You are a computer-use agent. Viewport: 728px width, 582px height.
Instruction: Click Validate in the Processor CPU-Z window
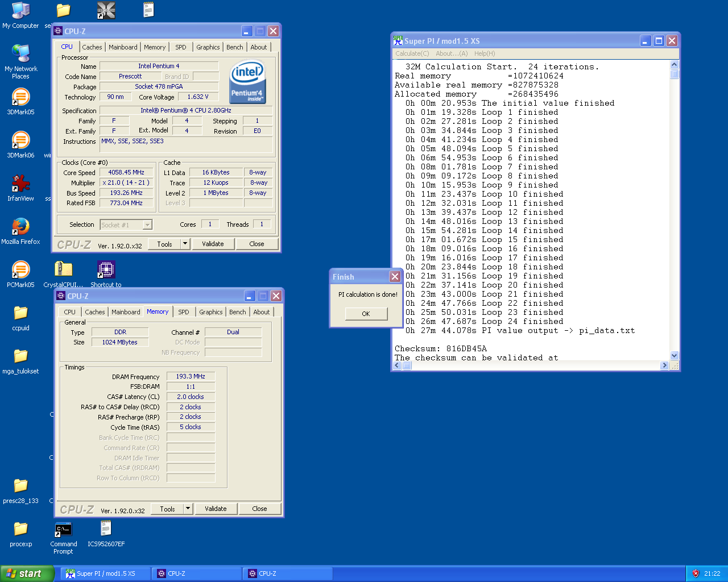(213, 244)
